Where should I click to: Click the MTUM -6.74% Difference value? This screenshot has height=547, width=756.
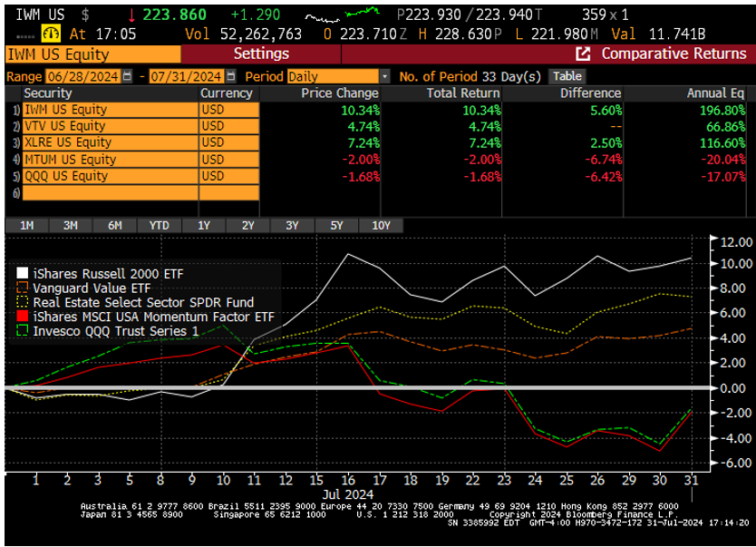pos(603,160)
